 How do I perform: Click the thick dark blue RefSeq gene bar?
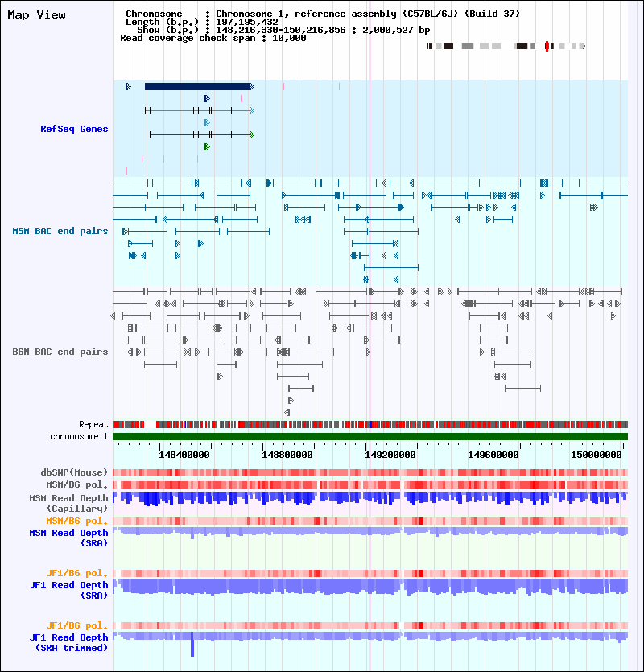pos(198,87)
